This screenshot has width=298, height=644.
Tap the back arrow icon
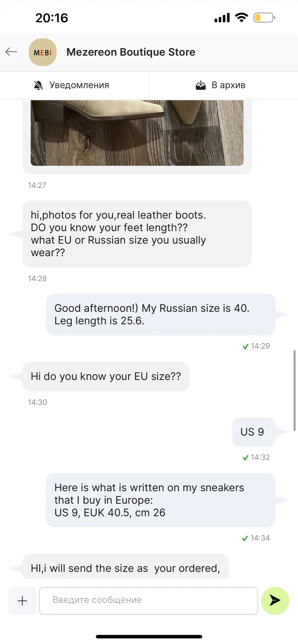click(x=11, y=52)
